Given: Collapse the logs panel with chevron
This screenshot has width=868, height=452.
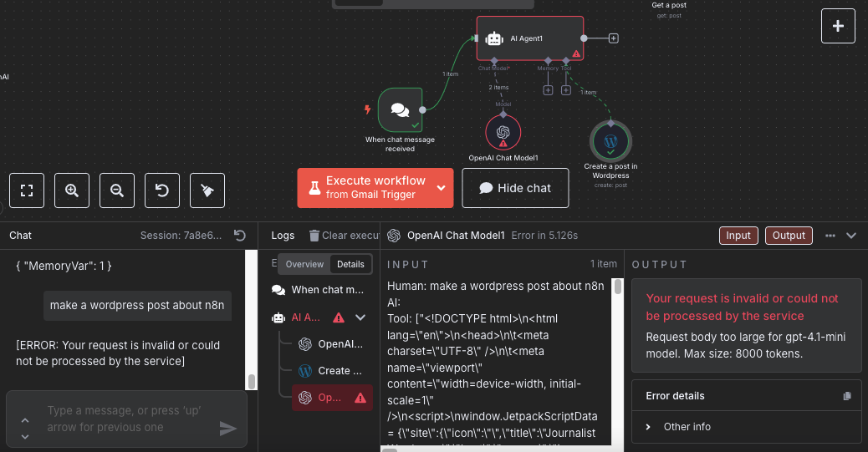Looking at the screenshot, I should [x=851, y=236].
